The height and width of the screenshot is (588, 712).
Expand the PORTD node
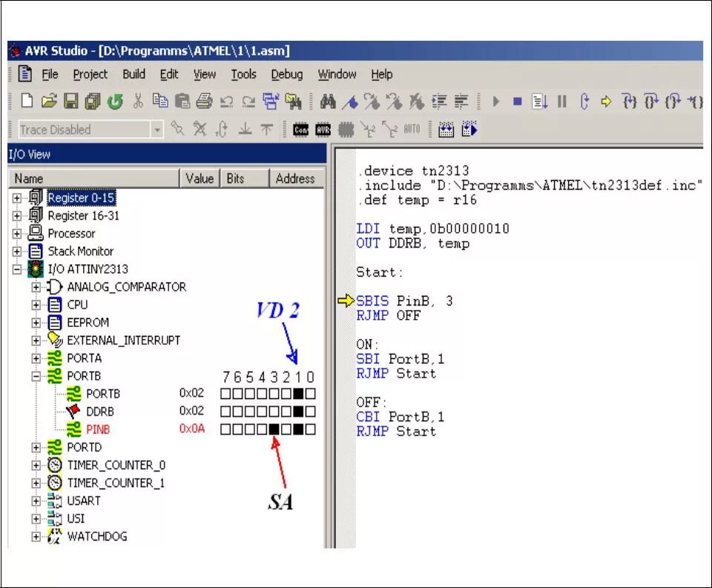[x=36, y=448]
